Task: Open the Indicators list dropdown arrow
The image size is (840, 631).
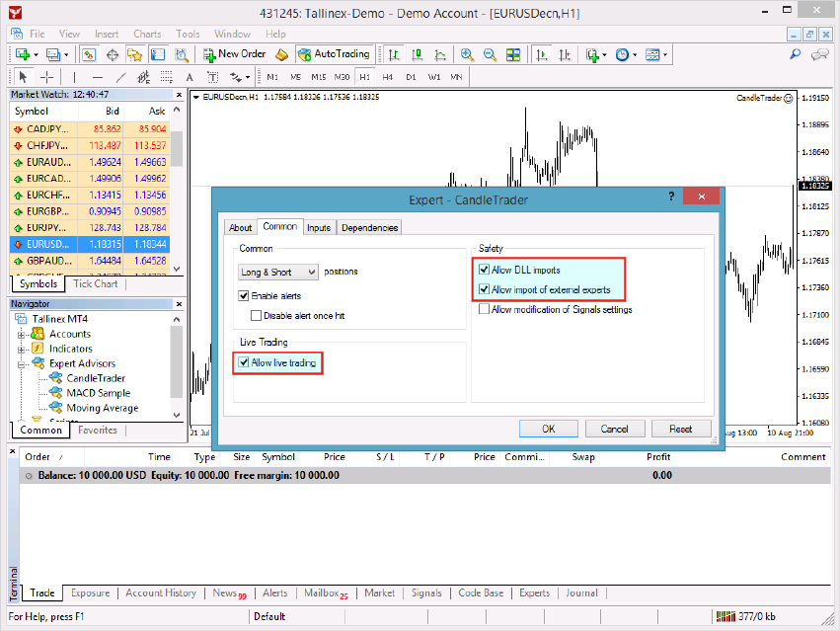Action: [x=604, y=54]
